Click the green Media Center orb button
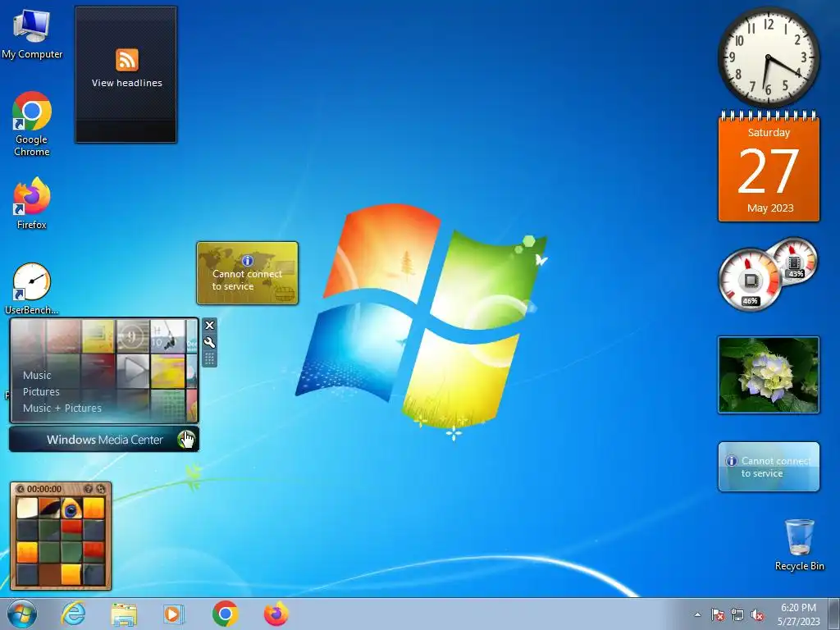The height and width of the screenshot is (630, 840). pos(186,440)
